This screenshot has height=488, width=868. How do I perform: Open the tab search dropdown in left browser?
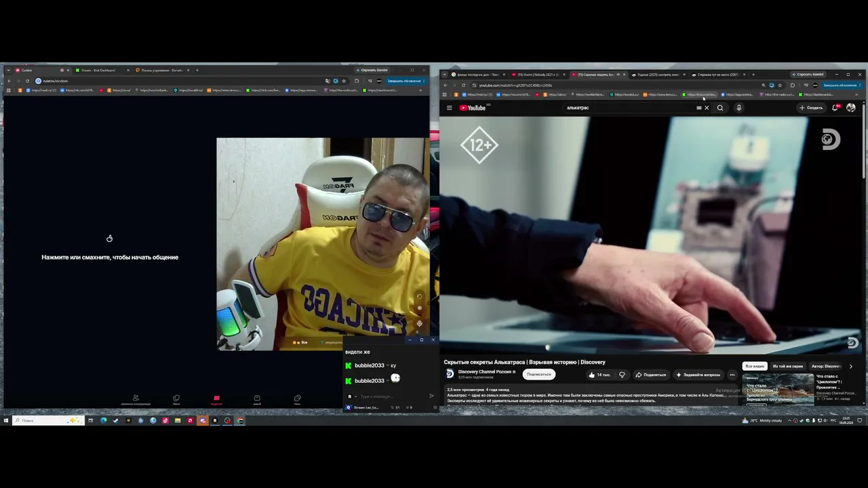(x=8, y=70)
